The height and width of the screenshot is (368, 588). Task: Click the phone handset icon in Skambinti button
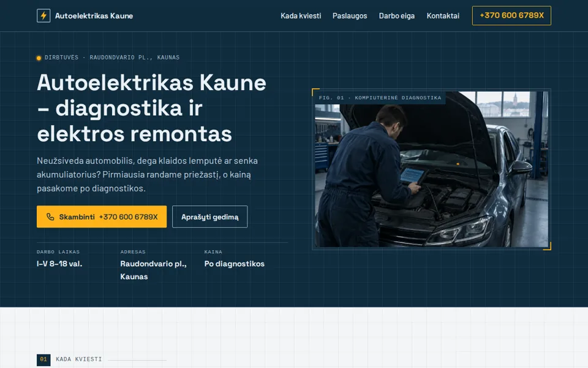[50, 217]
